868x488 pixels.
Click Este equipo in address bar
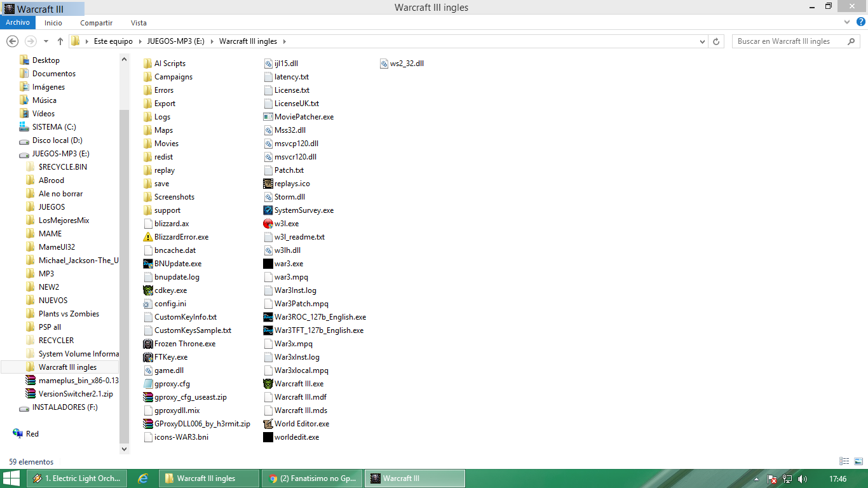tap(113, 41)
